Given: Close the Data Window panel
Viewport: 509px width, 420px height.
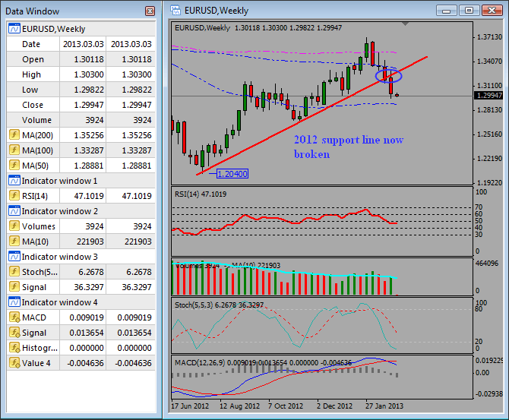Looking at the screenshot, I should [150, 11].
